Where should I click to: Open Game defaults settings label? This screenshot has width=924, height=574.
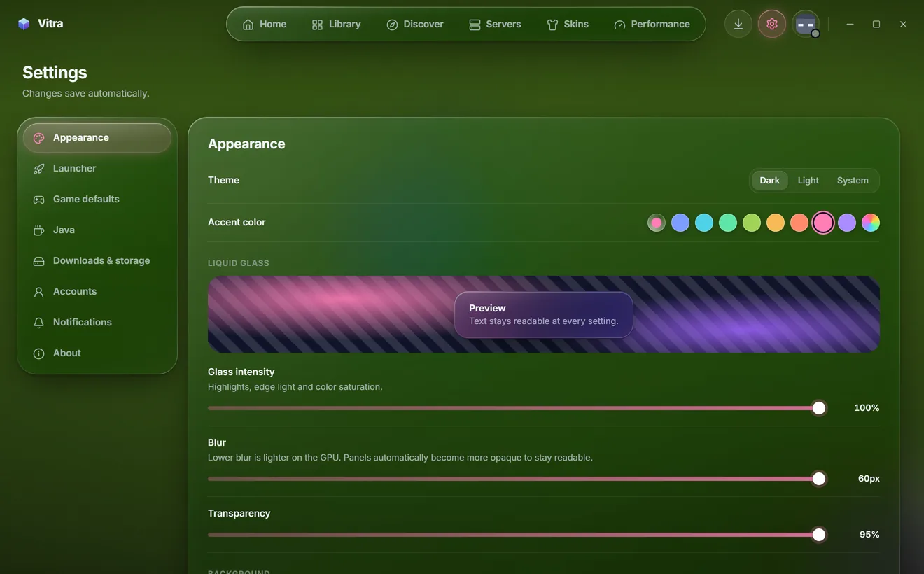[x=86, y=199]
